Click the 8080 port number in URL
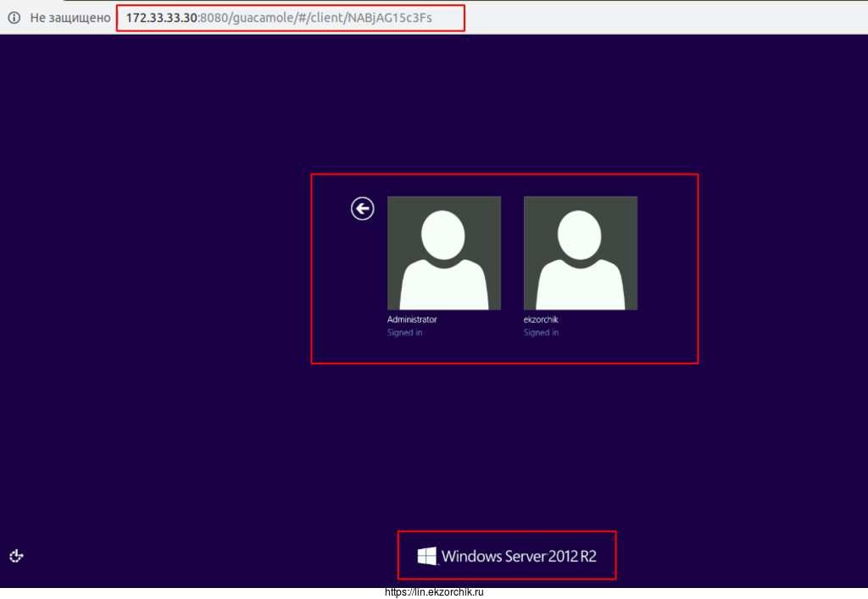Image resolution: width=868 pixels, height=599 pixels. click(213, 17)
